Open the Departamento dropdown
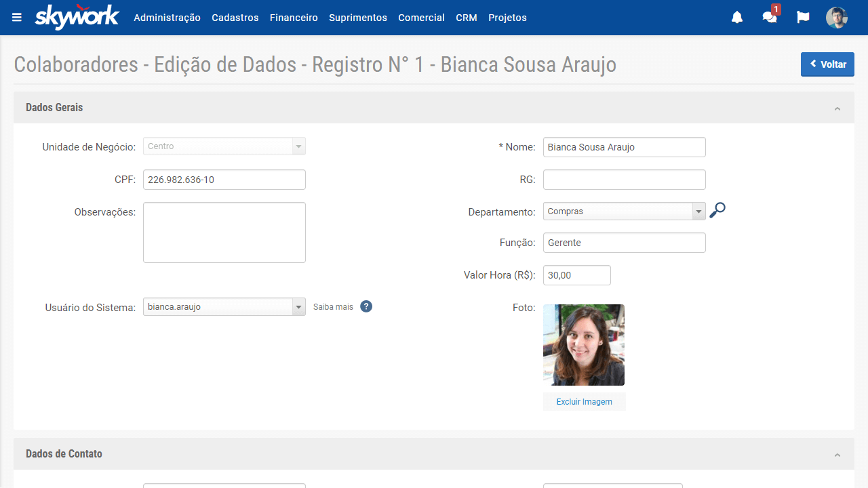 point(625,211)
